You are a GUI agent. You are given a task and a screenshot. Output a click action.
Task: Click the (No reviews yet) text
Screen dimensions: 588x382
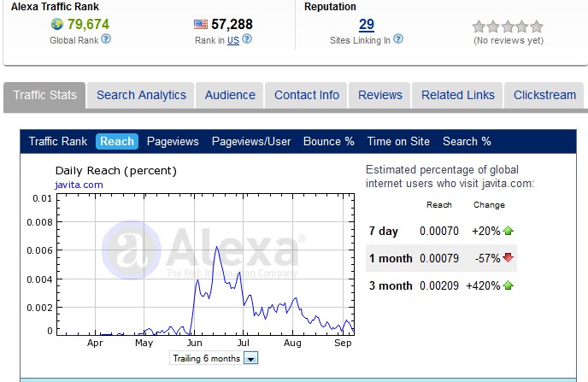click(509, 40)
